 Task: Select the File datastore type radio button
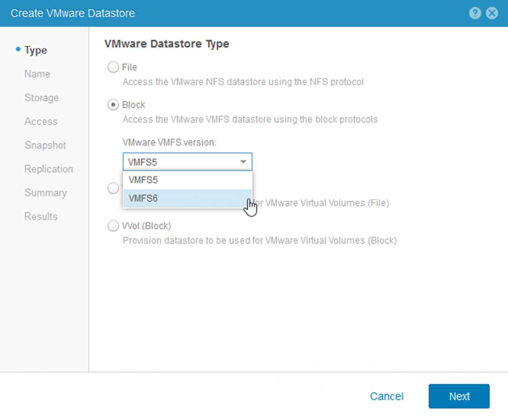[x=113, y=67]
